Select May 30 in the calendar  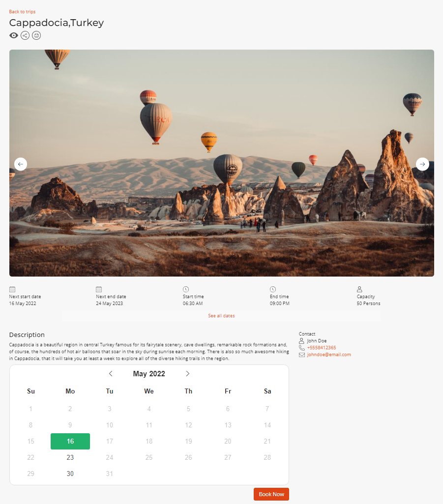[x=70, y=474]
